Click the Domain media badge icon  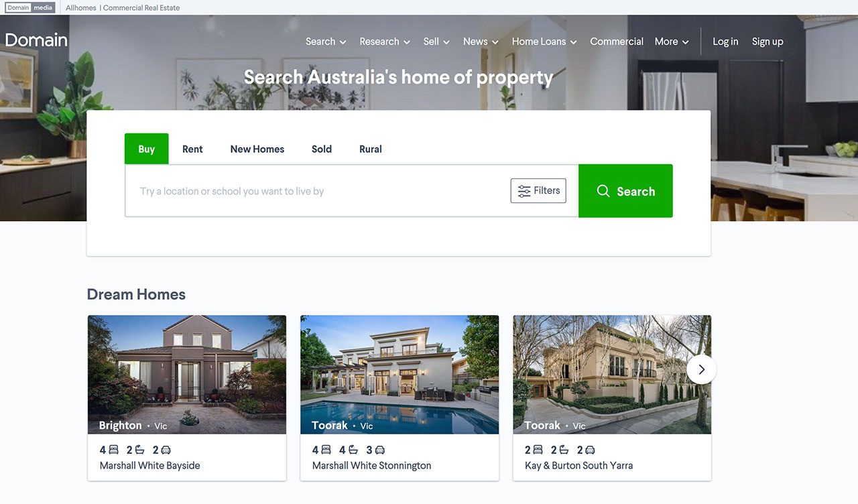coord(30,8)
